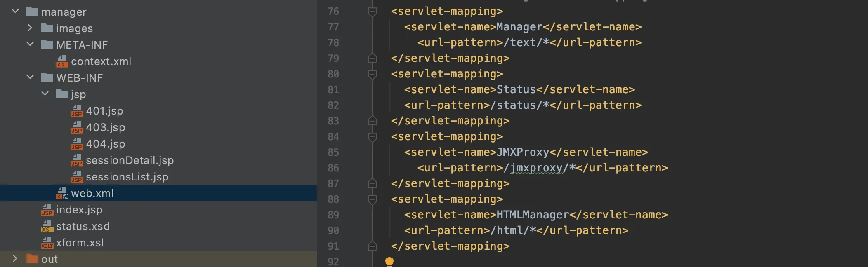
Task: Click the servlet name 'HTMLManager' in editor
Action: (x=533, y=215)
